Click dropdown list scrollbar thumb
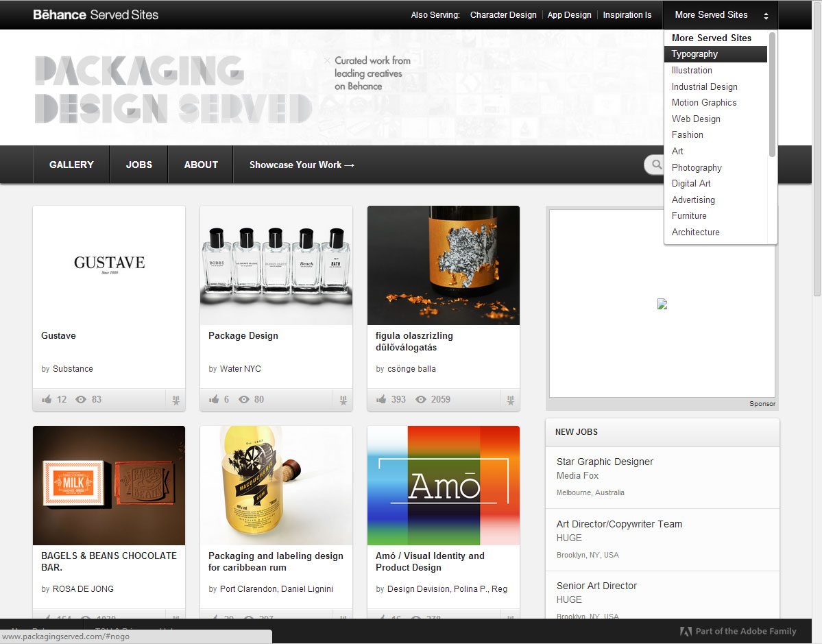822x644 pixels. 772,95
